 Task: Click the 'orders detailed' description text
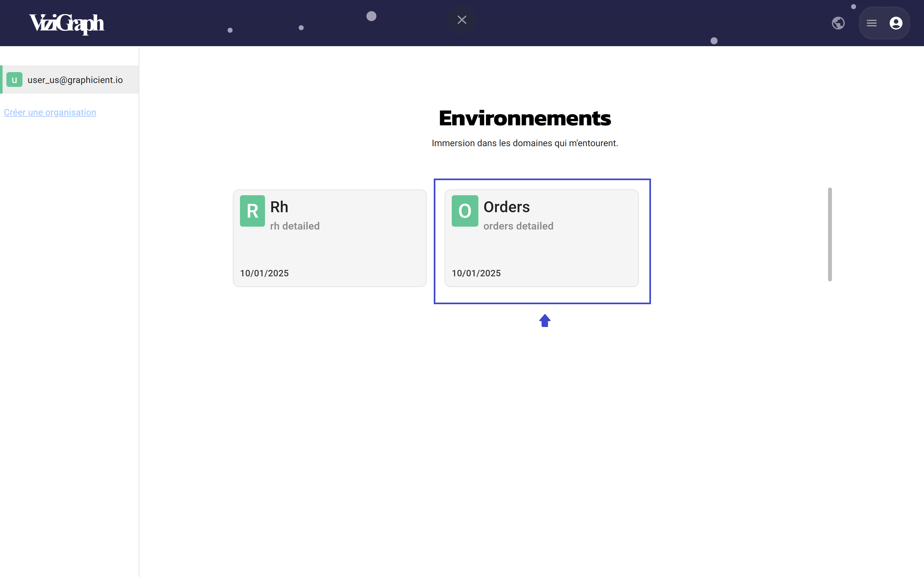pos(518,226)
